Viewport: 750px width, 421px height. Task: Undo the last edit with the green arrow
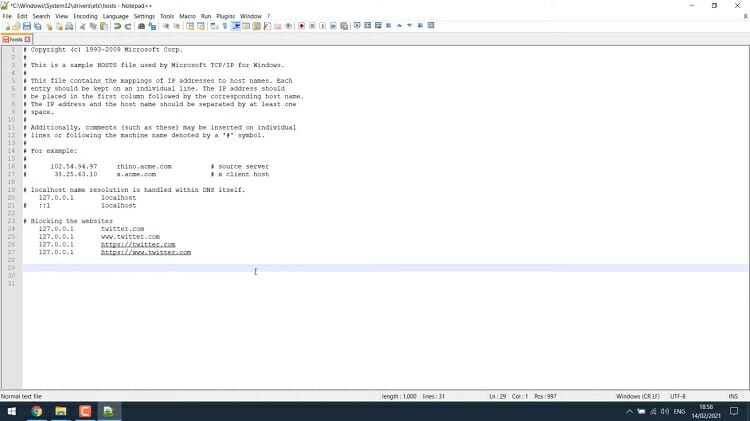[x=117, y=26]
